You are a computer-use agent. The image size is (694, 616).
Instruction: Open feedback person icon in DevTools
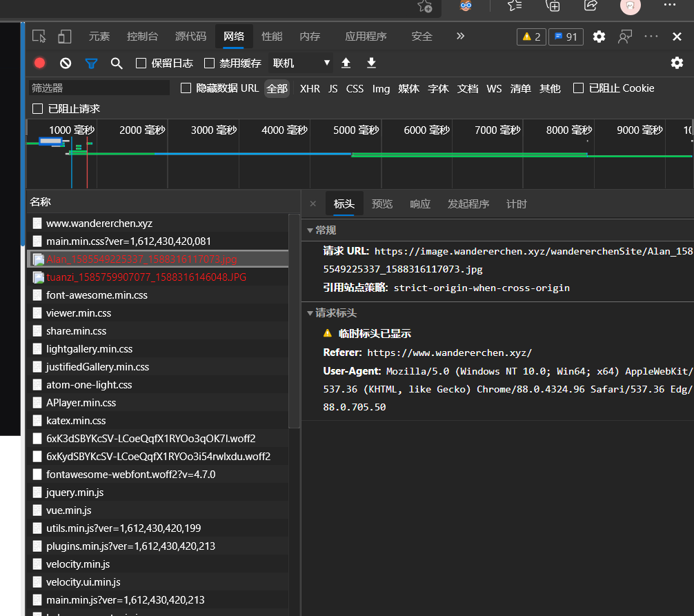click(x=625, y=37)
